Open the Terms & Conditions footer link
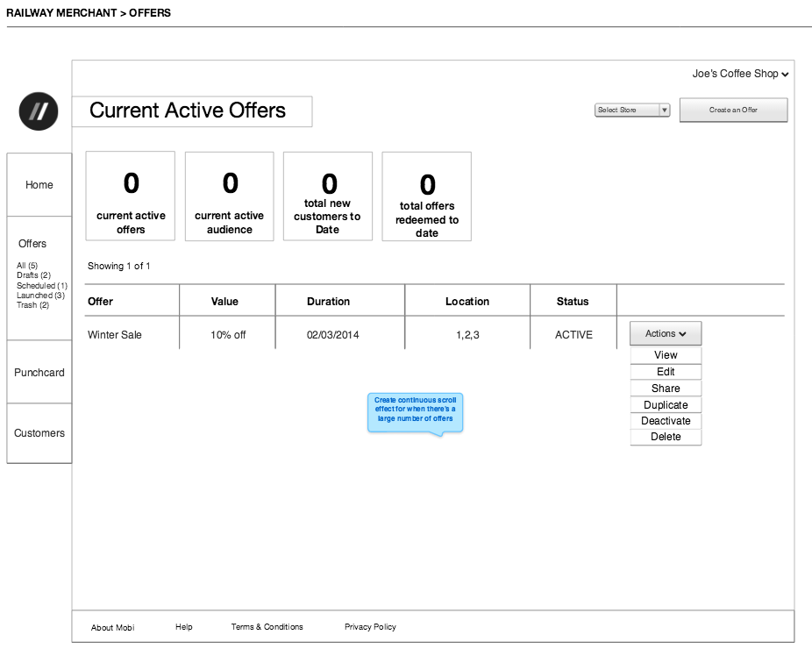Image resolution: width=812 pixels, height=649 pixels. click(267, 627)
